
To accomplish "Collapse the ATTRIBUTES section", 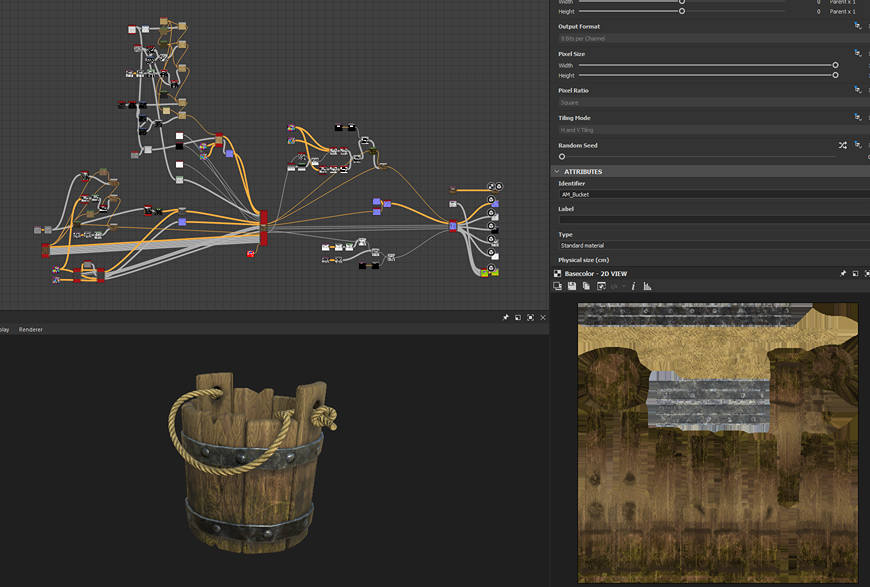I will click(557, 171).
